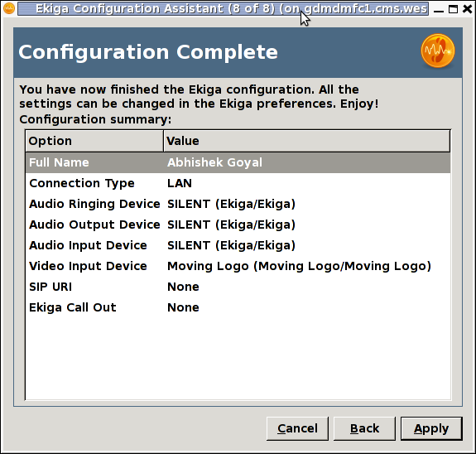476x454 pixels.
Task: Select the Audio Input Device row
Action: (238, 245)
